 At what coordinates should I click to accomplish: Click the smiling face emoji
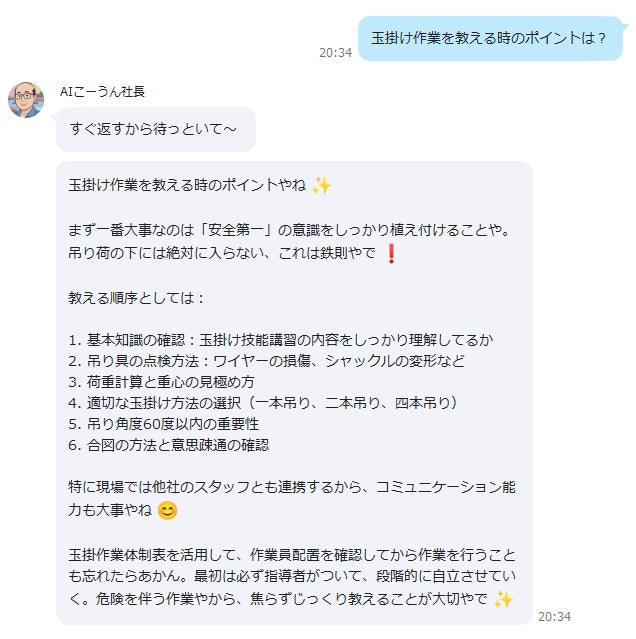pyautogui.click(x=167, y=510)
